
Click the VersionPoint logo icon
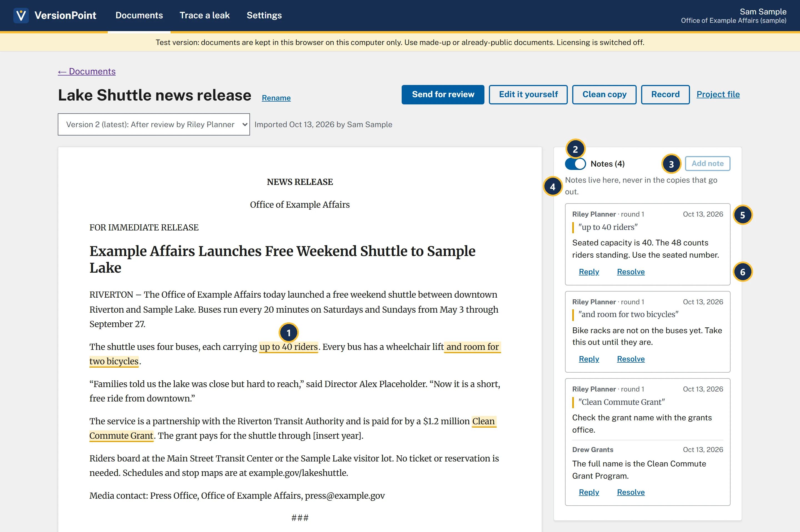[21, 15]
